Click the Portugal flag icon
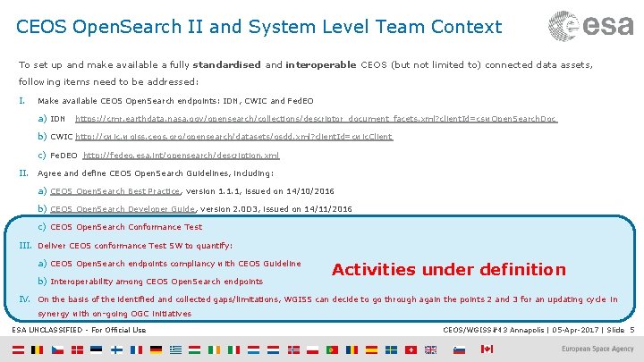The image size is (644, 362). click(x=332, y=349)
